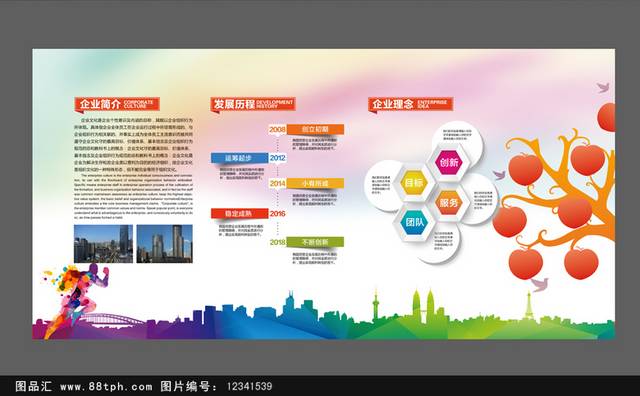Click the bird at the top right corner
This screenshot has width=640, height=396.
click(603, 87)
